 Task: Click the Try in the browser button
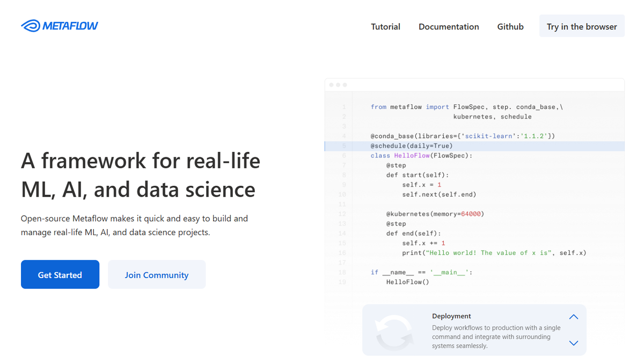(x=582, y=26)
